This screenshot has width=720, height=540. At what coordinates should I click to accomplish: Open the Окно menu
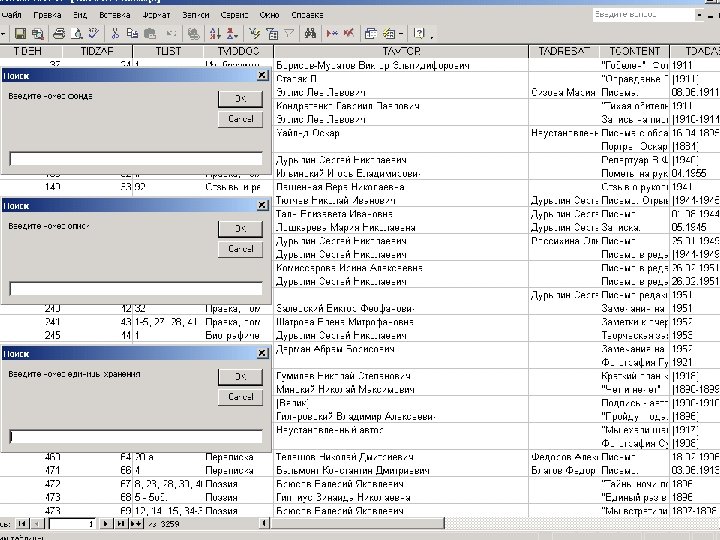(x=269, y=15)
